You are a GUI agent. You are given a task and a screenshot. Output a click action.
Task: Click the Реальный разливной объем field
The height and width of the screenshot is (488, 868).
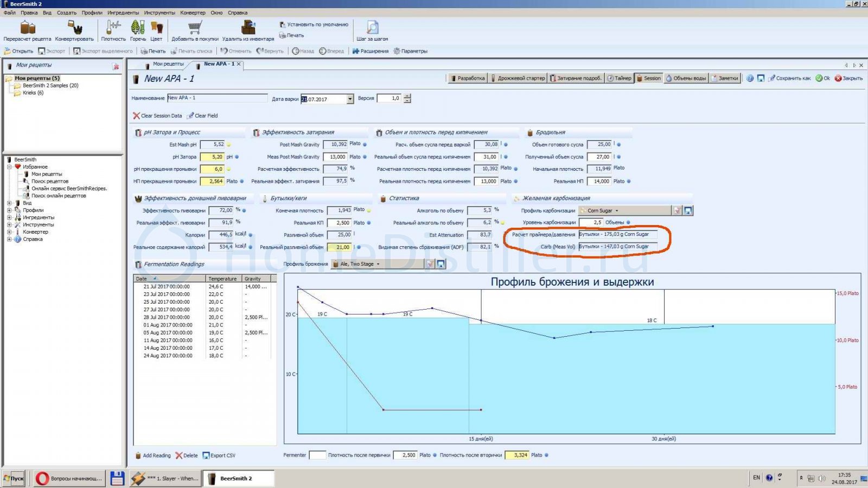[339, 247]
